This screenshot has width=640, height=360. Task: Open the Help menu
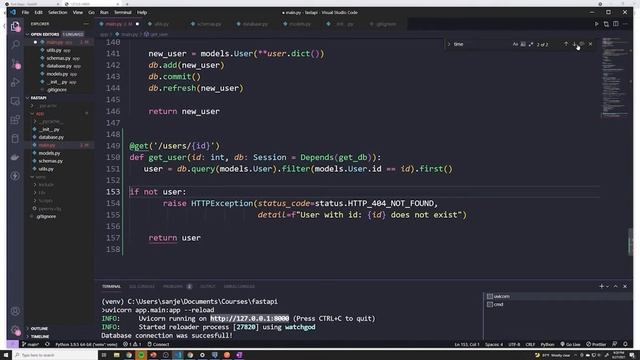tap(142, 12)
